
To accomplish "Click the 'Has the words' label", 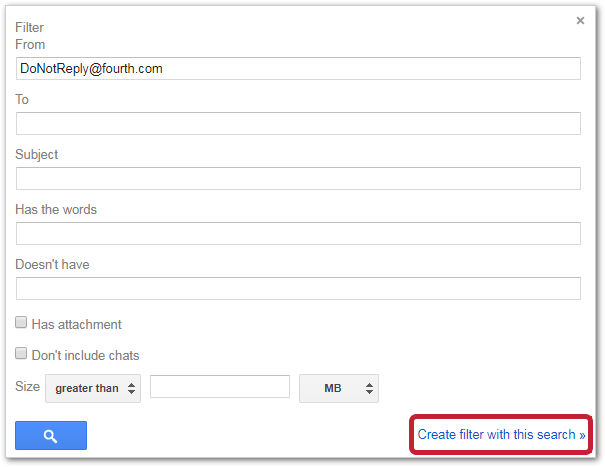I will pos(56,210).
